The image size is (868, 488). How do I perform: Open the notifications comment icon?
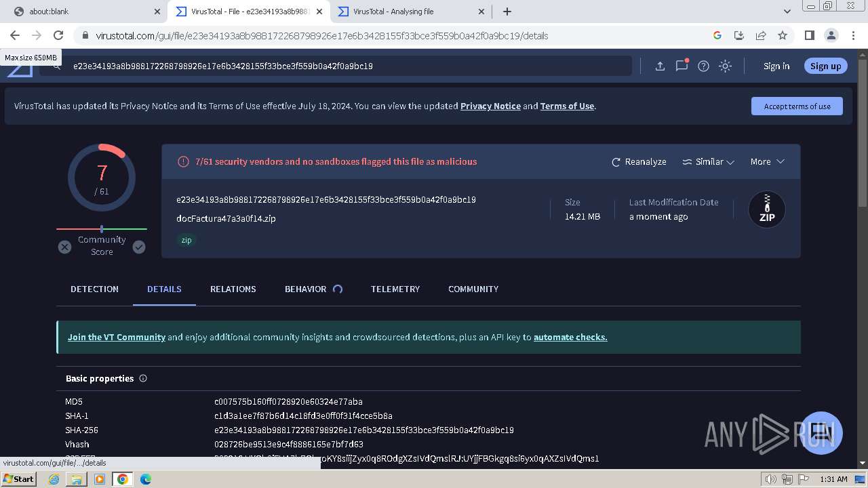click(x=682, y=66)
